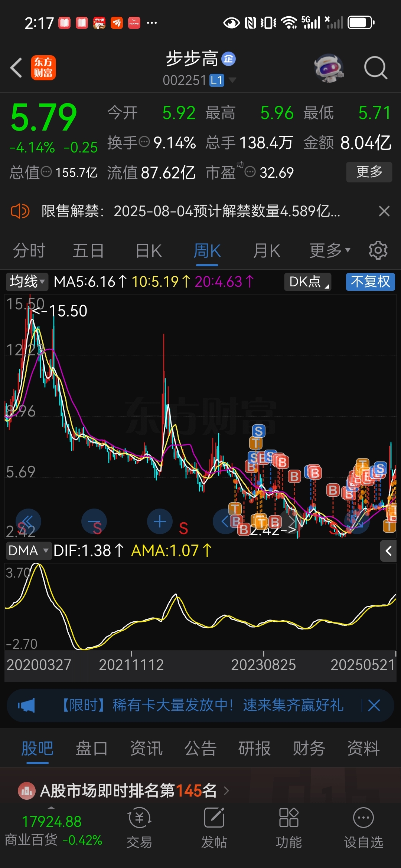Screen dimensions: 401x868
Task: Tap the L1 quote level badge
Action: pos(217,80)
